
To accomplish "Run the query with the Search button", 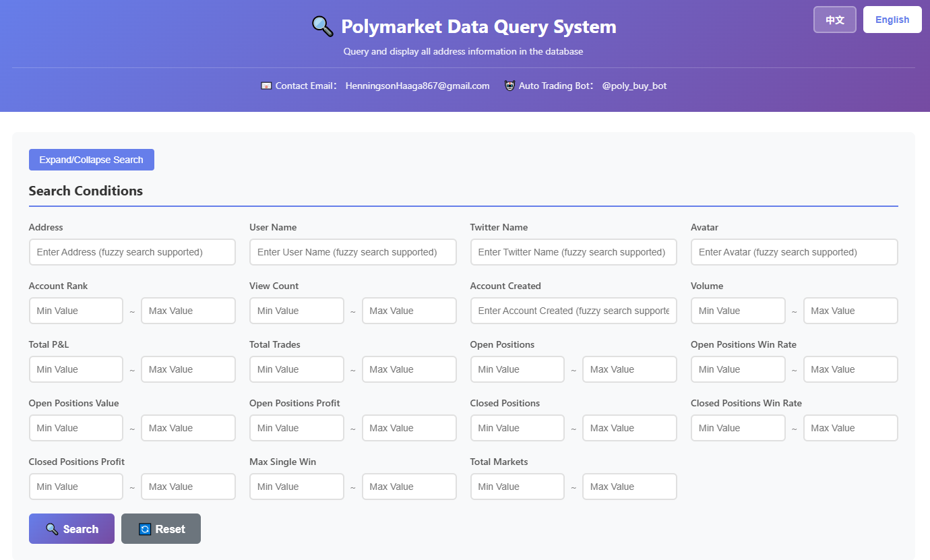I will [71, 528].
